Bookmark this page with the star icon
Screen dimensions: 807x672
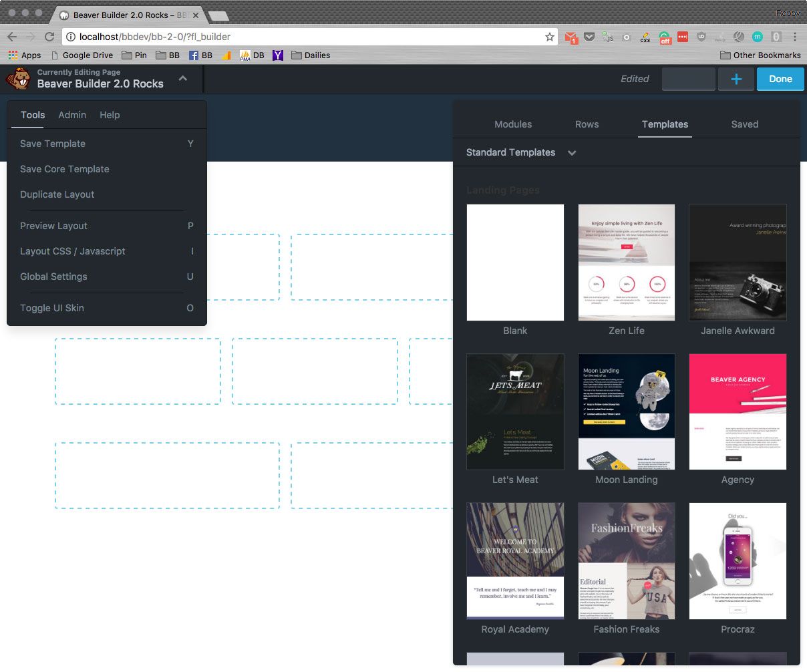coord(549,37)
